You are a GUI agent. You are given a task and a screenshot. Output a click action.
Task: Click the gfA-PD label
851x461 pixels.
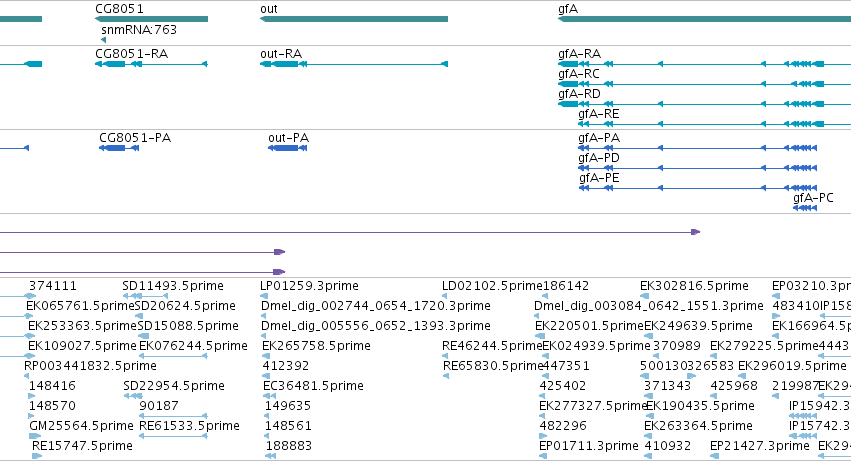click(x=599, y=158)
